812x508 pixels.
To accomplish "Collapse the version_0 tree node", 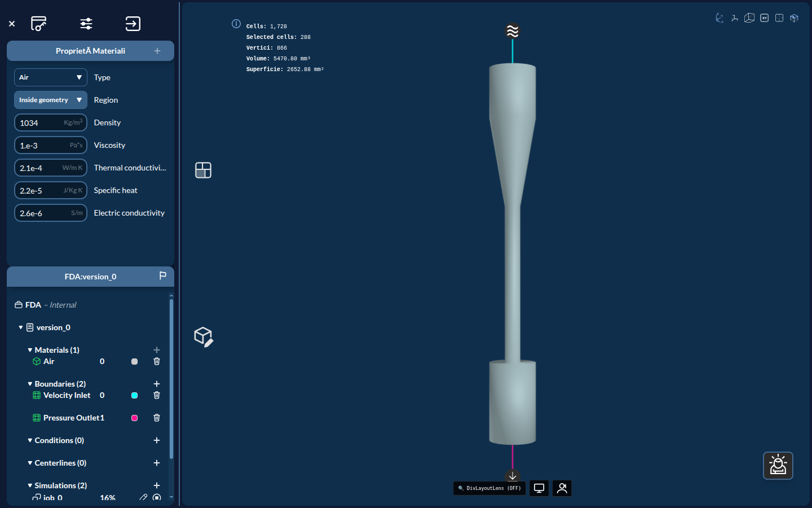I will pos(21,327).
